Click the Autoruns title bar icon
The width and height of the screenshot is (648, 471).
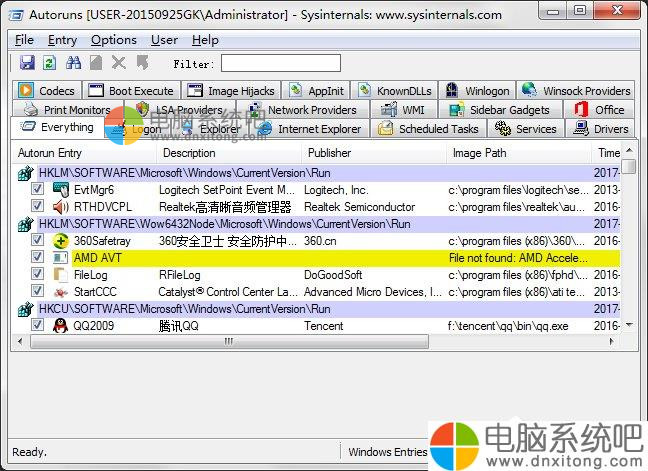tap(16, 15)
